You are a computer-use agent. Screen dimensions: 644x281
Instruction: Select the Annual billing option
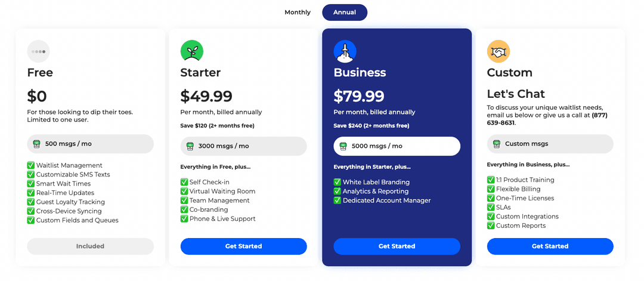(x=345, y=13)
